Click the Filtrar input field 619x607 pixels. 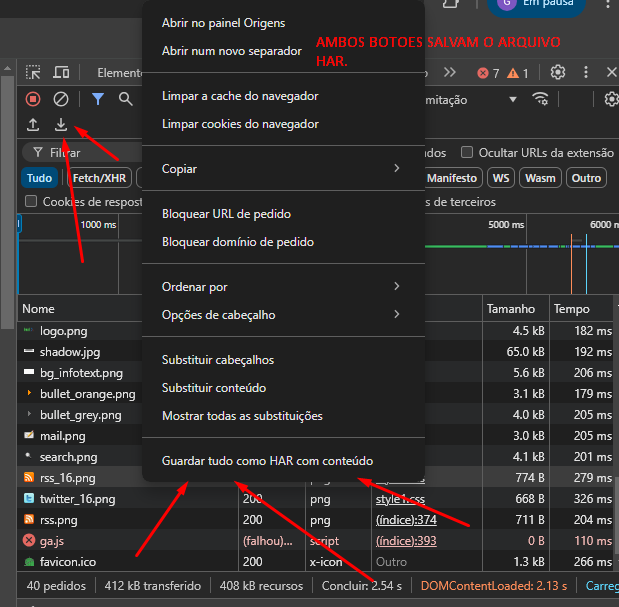pyautogui.click(x=82, y=152)
